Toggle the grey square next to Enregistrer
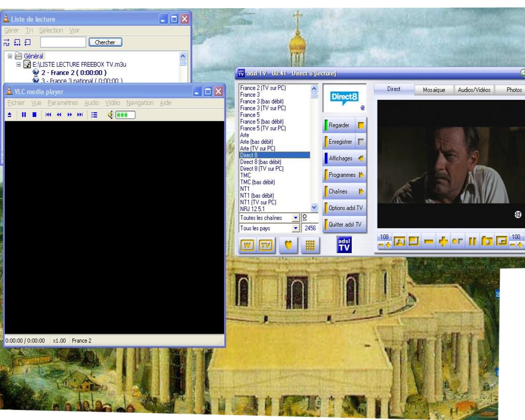 [361, 142]
